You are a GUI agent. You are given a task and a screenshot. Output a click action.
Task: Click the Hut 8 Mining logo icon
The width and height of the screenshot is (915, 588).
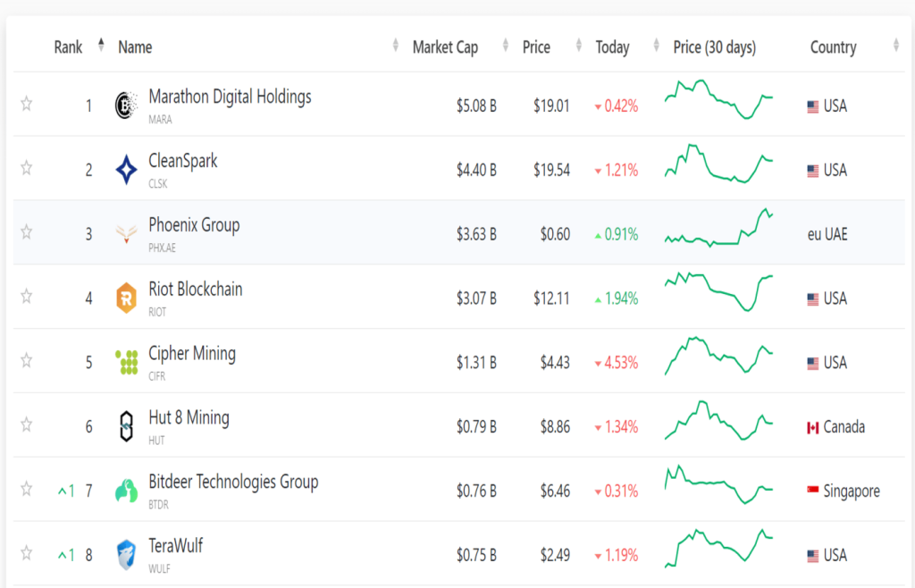(x=127, y=426)
